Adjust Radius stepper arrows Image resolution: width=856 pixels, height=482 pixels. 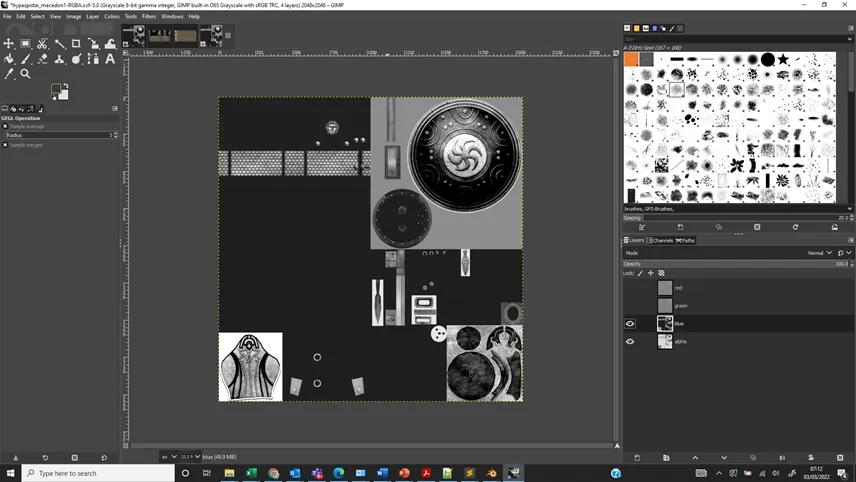coord(115,135)
